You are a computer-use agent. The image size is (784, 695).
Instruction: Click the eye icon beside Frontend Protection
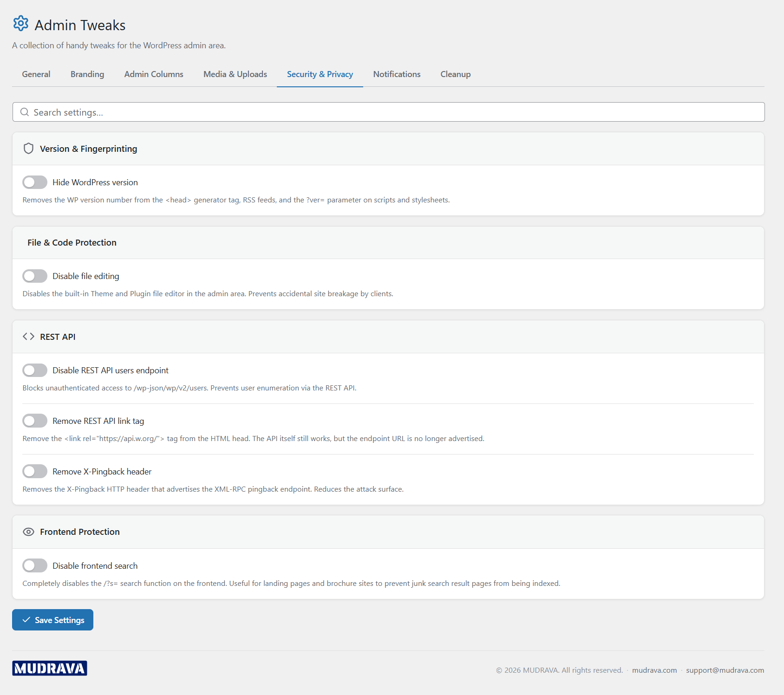(x=29, y=532)
